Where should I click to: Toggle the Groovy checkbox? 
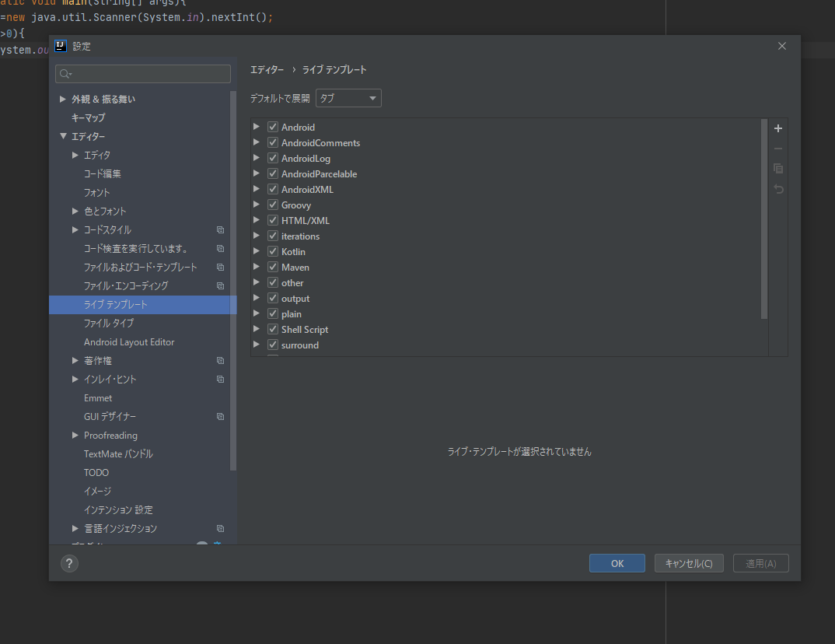tap(273, 205)
